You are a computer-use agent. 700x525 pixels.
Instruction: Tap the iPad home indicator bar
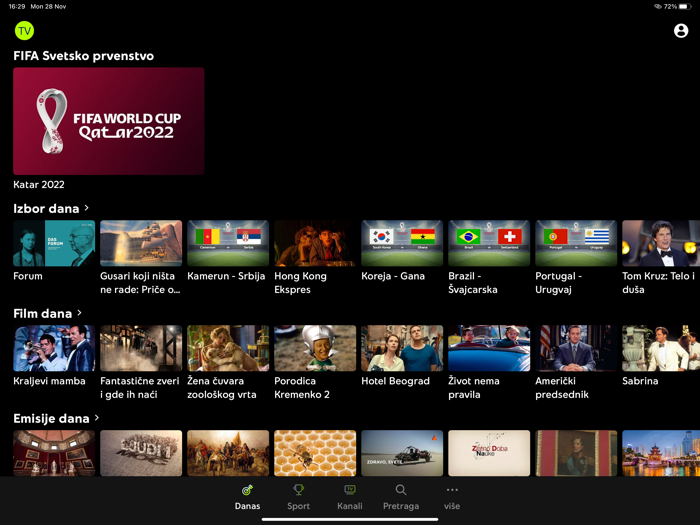point(350,520)
